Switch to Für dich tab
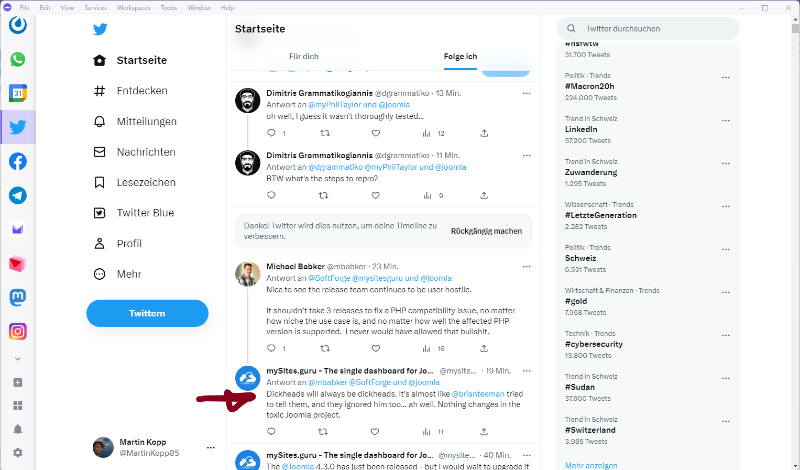 tap(304, 57)
